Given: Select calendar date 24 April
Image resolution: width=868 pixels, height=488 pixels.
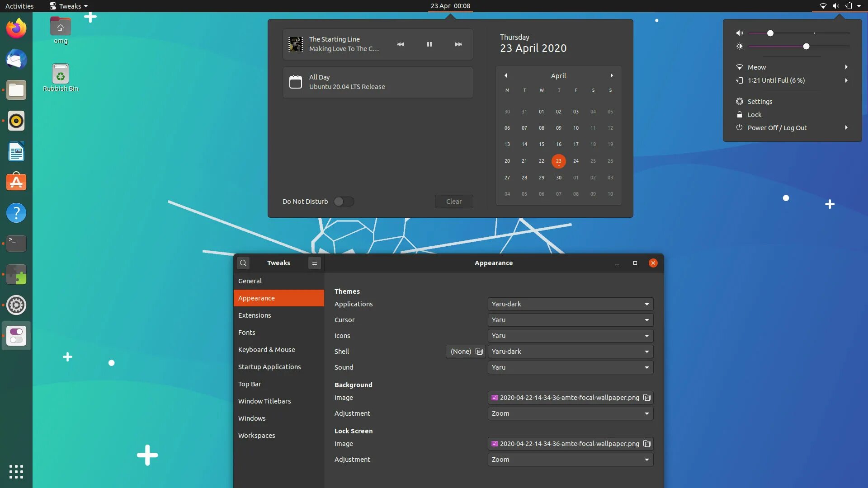Looking at the screenshot, I should coord(576,161).
